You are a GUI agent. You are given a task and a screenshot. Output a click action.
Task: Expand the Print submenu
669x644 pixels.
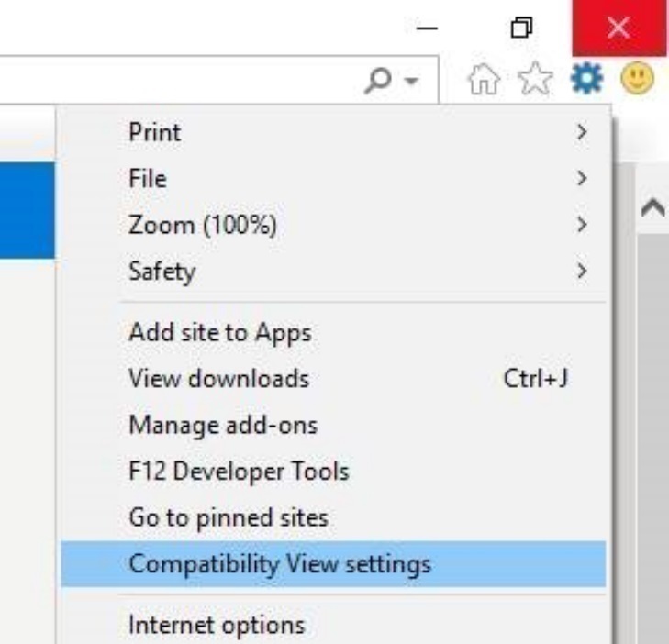click(154, 132)
